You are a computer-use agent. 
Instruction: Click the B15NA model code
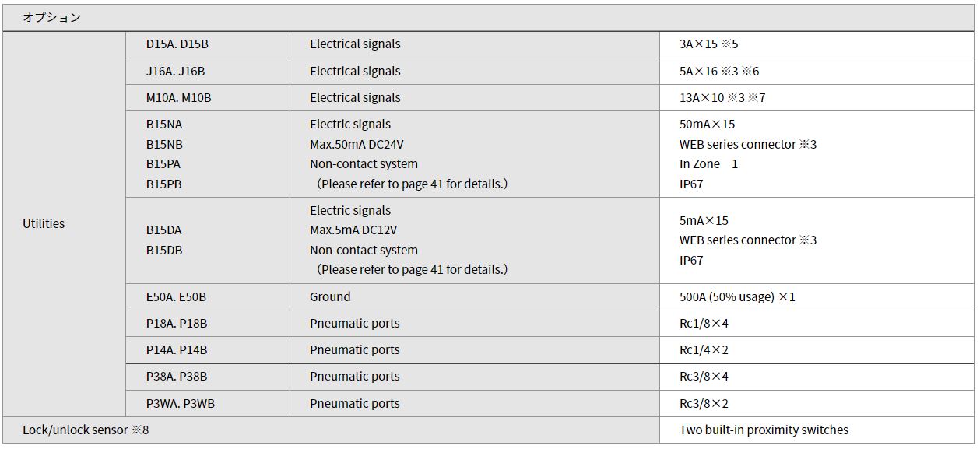164,125
